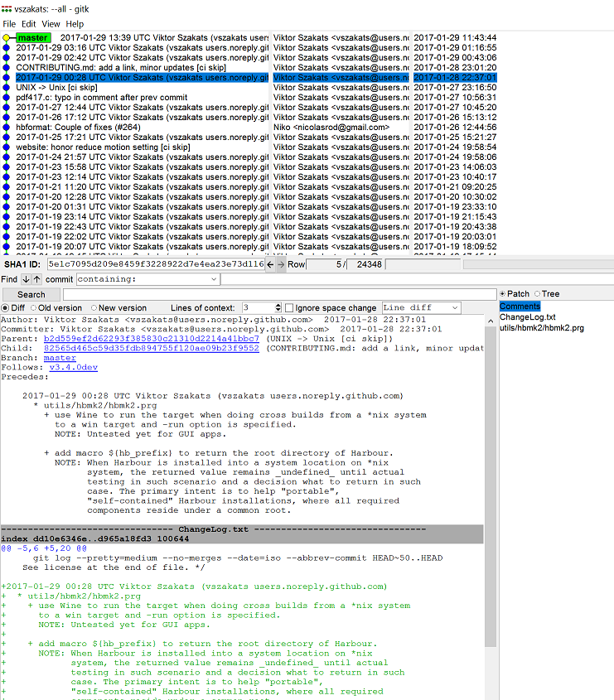Click the diff scrollbar up arrow
This screenshot has height=700, width=614.
pos(491,321)
